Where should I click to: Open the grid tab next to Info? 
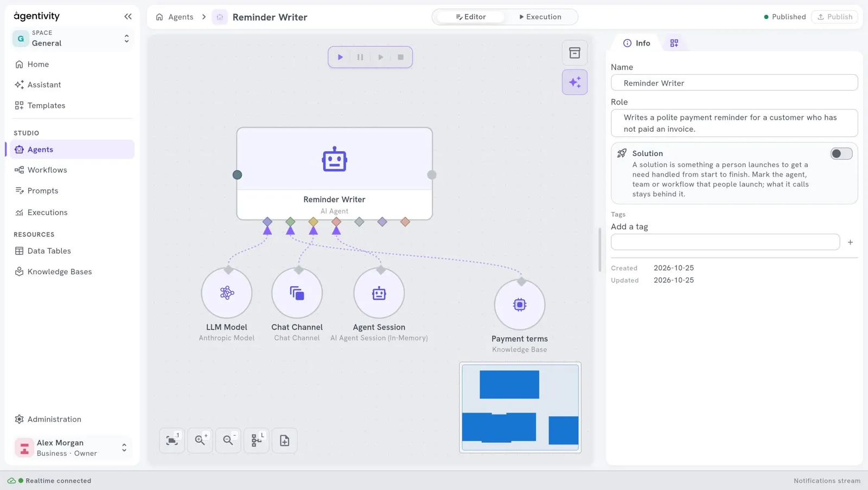(x=674, y=43)
